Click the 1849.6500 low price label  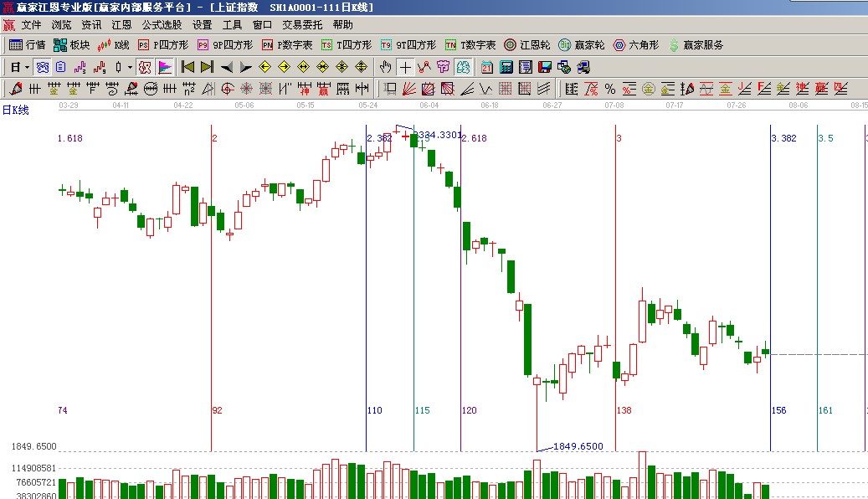(x=578, y=446)
